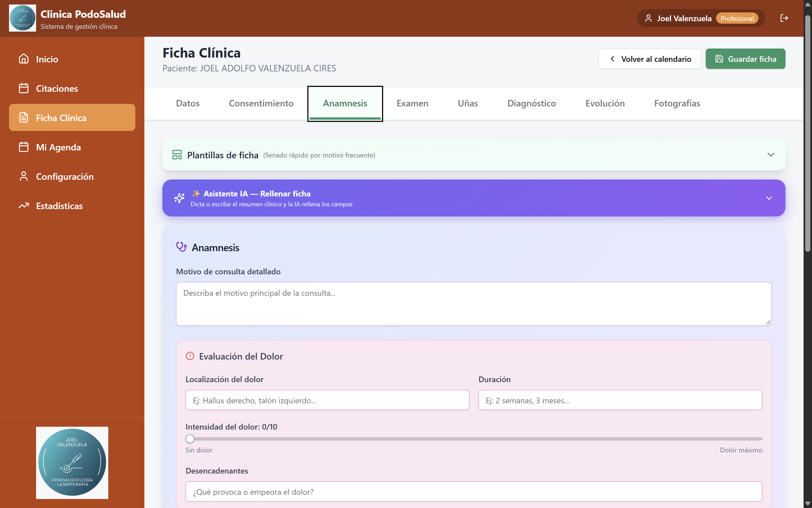This screenshot has height=508, width=812.
Task: Click the back arrow icon on Volver al calendario
Action: pos(612,59)
